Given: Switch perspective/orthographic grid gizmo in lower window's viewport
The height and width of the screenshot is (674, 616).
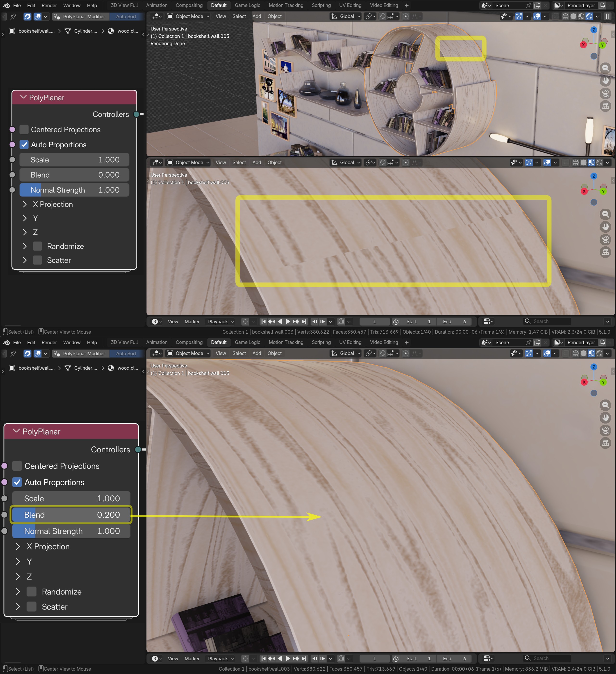Looking at the screenshot, I should (x=605, y=443).
